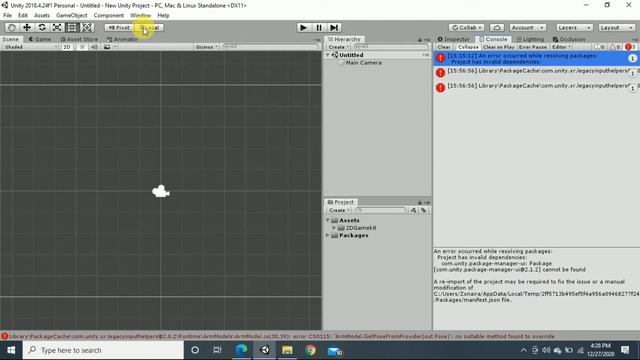This screenshot has height=360, width=640.
Task: Toggle scene lighting icon
Action: tap(82, 47)
